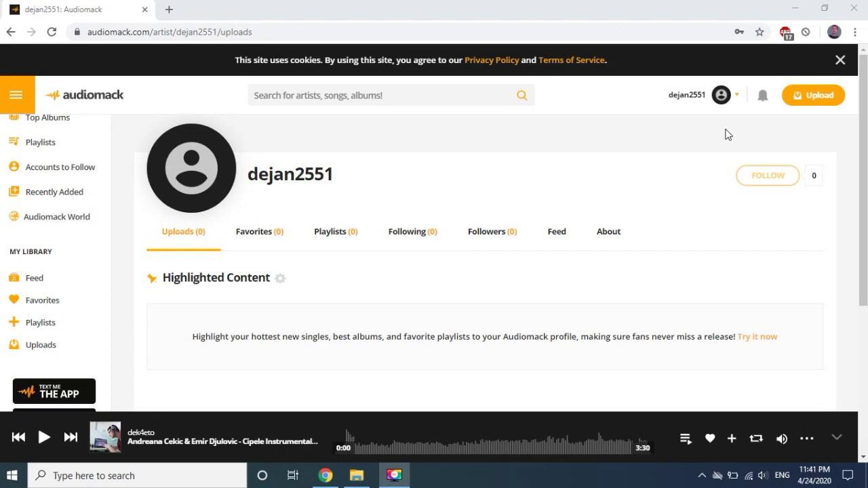
Task: Open the hamburger menu button
Action: coord(16,95)
